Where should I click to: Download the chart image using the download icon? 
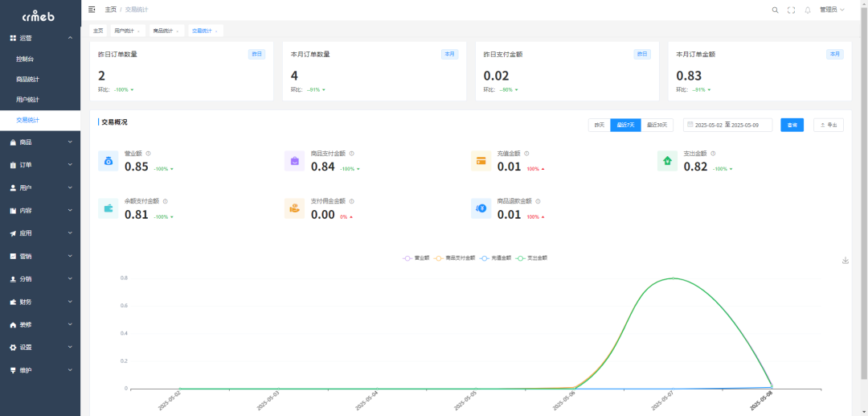pos(845,260)
